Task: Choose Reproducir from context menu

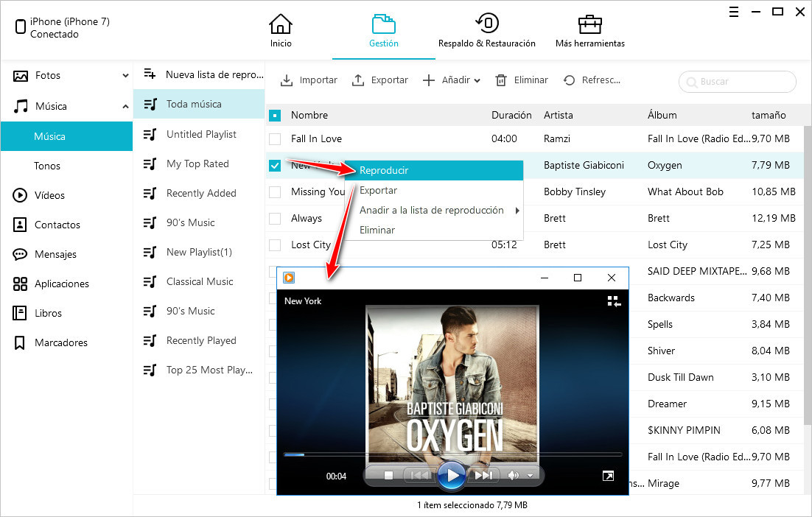Action: click(x=434, y=170)
